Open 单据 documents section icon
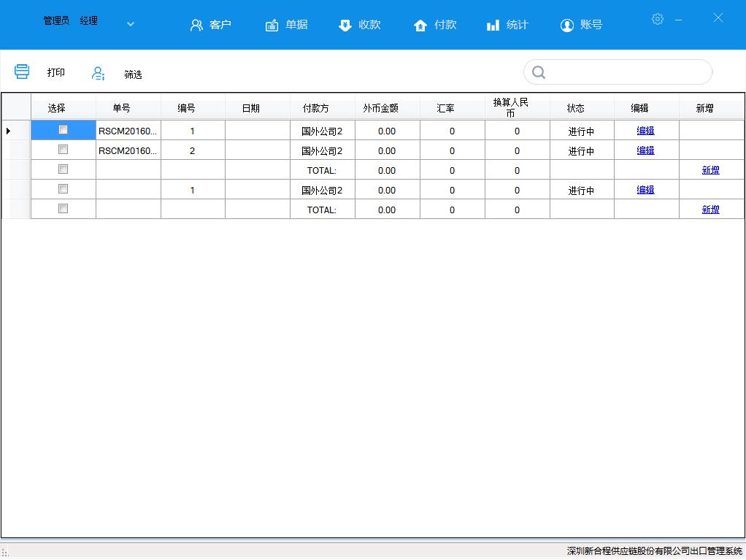746x560 pixels. click(x=272, y=26)
